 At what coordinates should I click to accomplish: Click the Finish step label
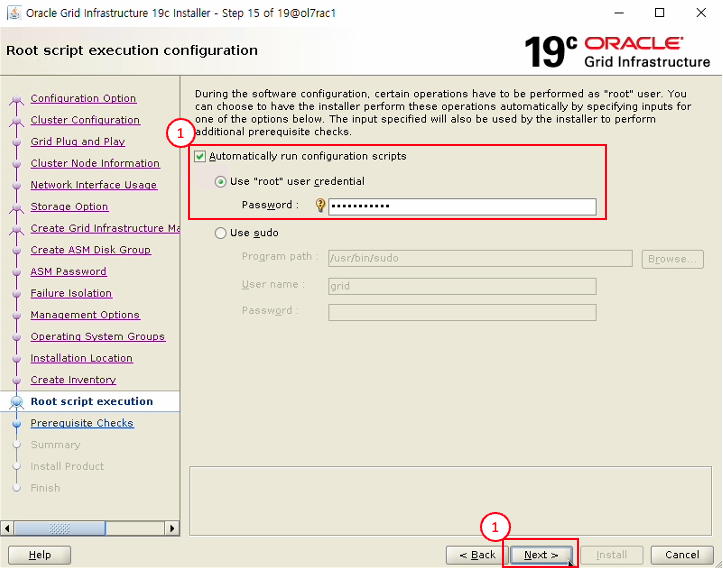coord(45,488)
